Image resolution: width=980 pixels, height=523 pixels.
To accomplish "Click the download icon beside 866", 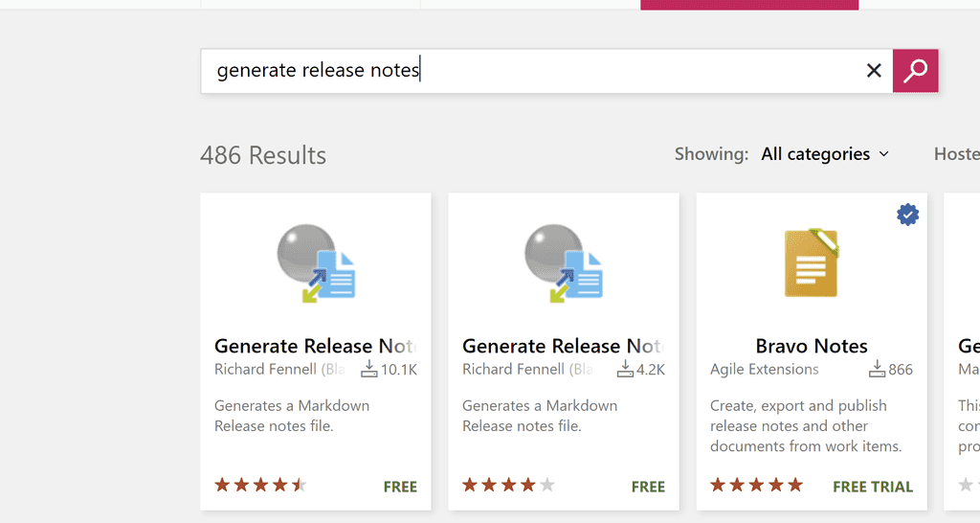I will tap(877, 369).
